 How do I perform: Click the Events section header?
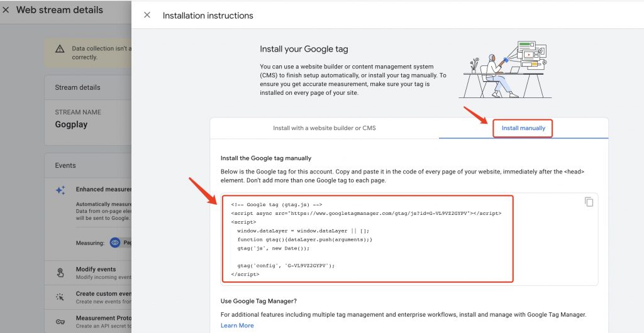pos(65,165)
